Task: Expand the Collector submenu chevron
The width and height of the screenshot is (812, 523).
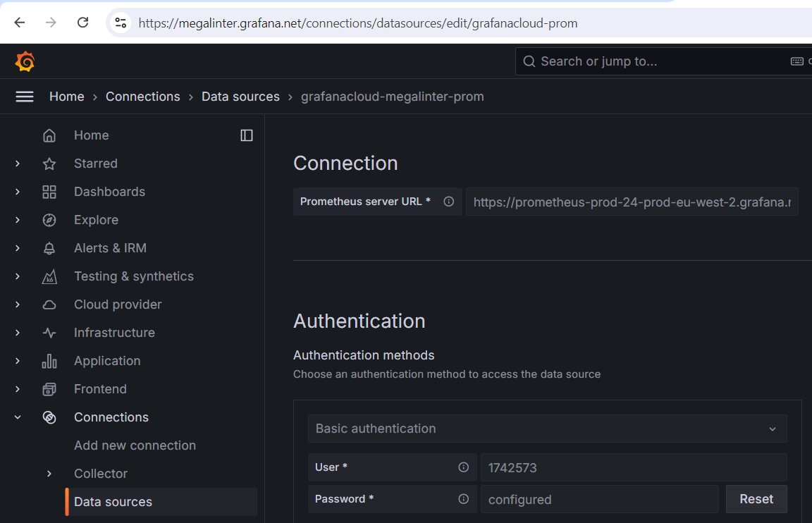Action: [49, 474]
